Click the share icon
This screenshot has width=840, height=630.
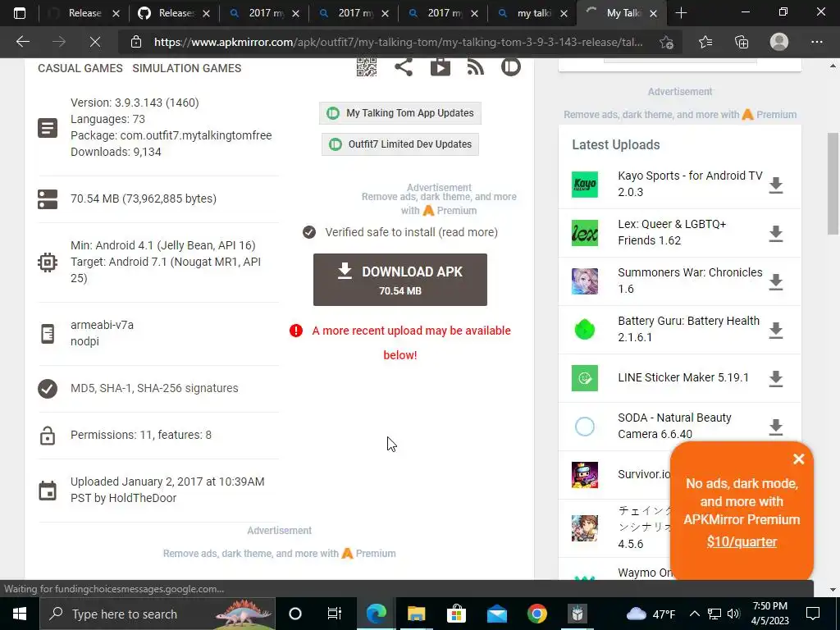(404, 67)
